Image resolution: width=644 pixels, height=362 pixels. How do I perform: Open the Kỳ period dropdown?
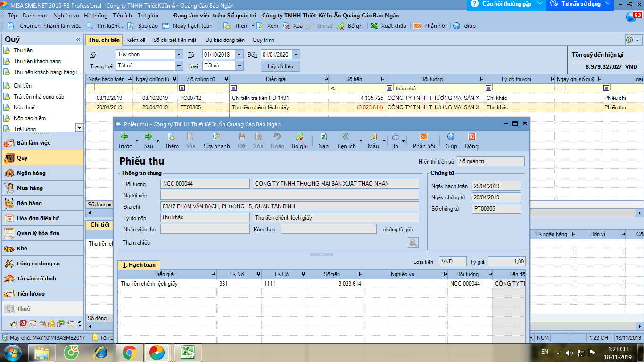(x=179, y=55)
